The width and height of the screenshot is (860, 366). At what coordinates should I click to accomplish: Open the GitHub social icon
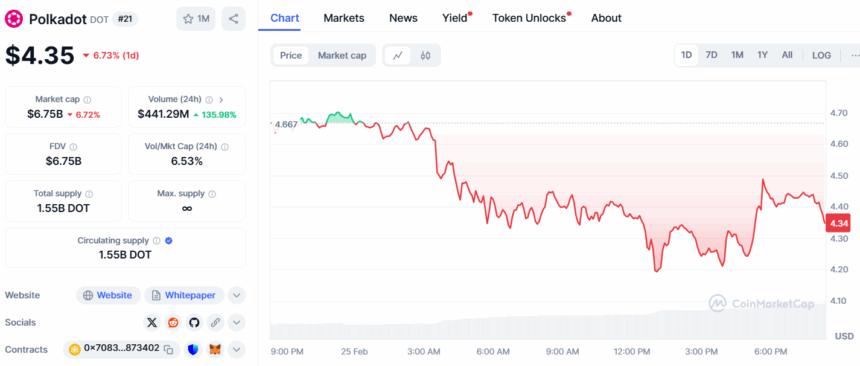tap(194, 323)
